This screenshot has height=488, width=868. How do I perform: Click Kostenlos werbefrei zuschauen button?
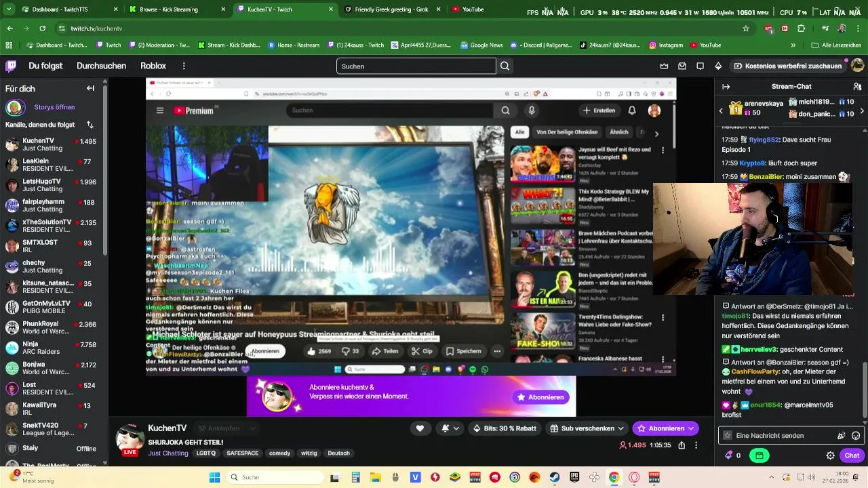tap(788, 66)
